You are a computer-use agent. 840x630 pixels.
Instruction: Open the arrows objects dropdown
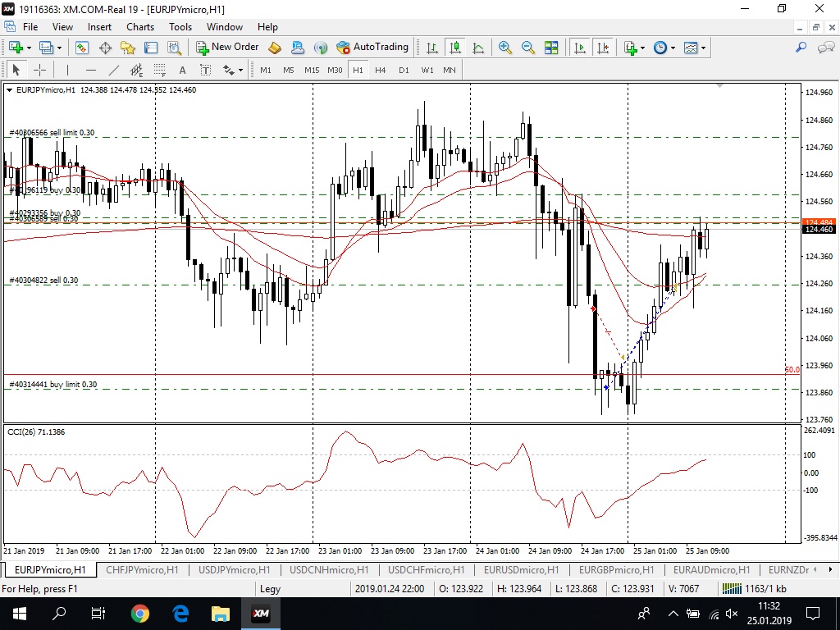pyautogui.click(x=231, y=70)
